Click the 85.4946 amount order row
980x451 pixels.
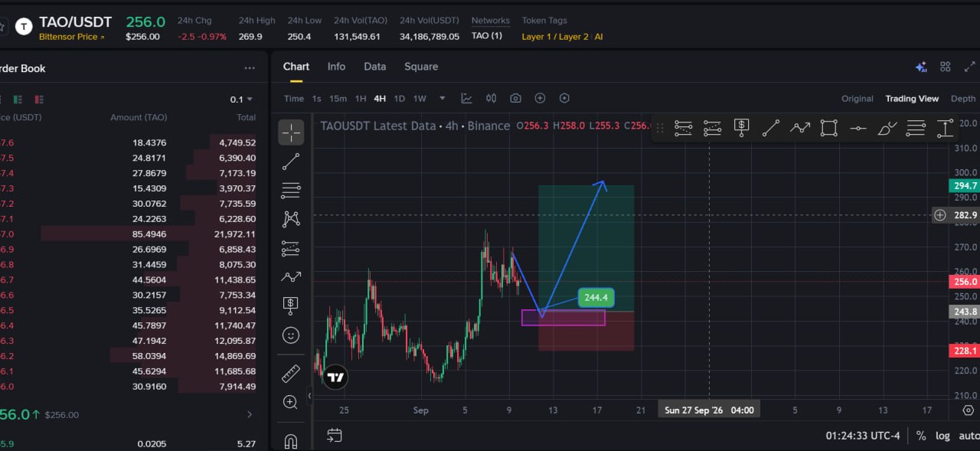click(x=129, y=234)
